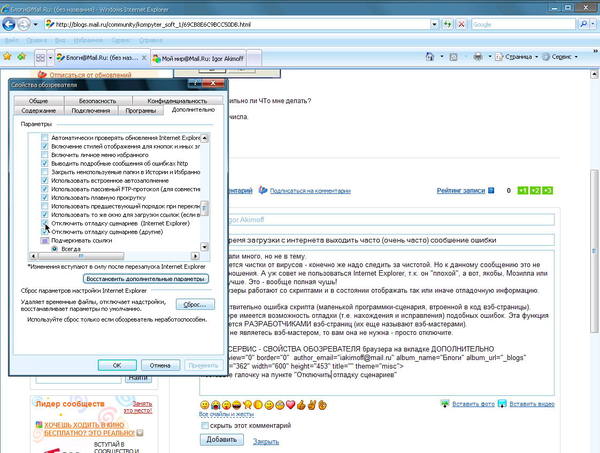
Task: Click the Сброс... button
Action: [x=195, y=304]
